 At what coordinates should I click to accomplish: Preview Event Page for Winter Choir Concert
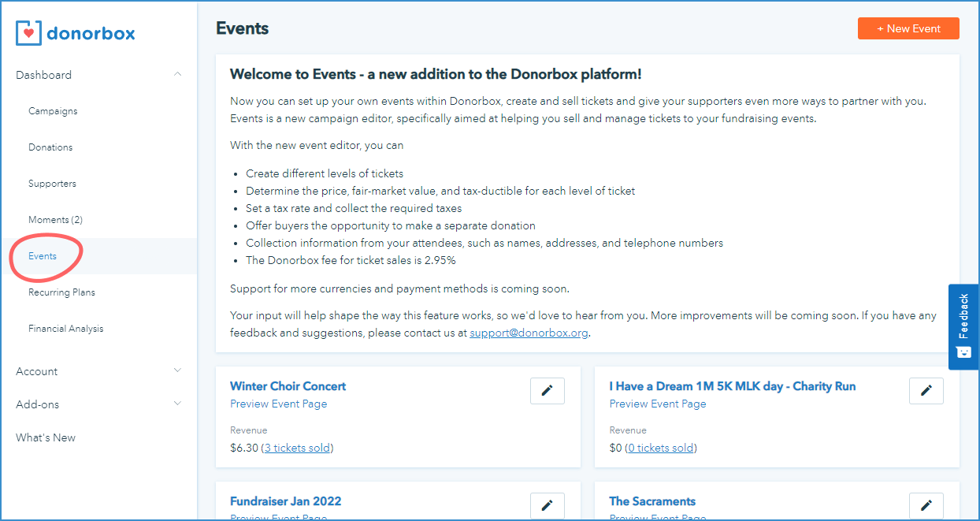tap(278, 404)
